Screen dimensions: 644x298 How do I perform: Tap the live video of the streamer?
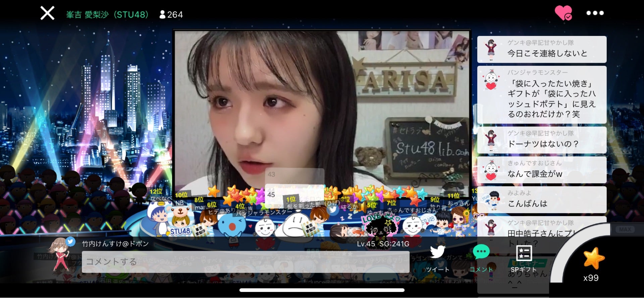(x=321, y=113)
